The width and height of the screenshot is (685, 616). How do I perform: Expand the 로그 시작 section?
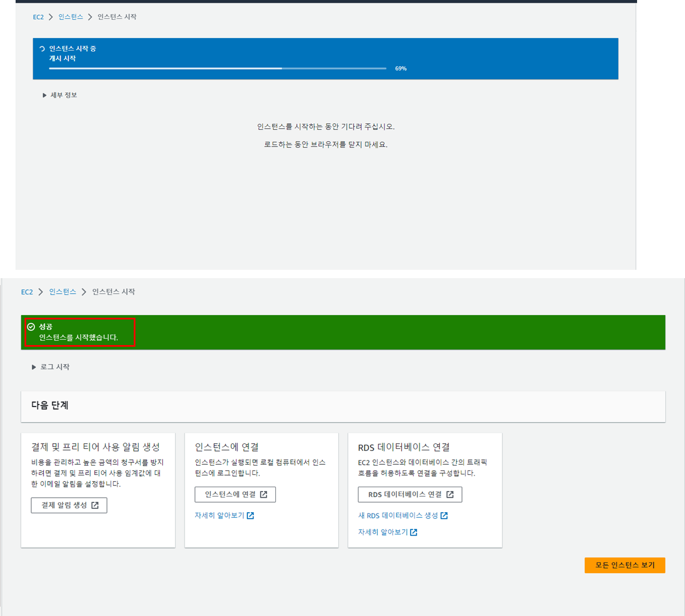51,367
